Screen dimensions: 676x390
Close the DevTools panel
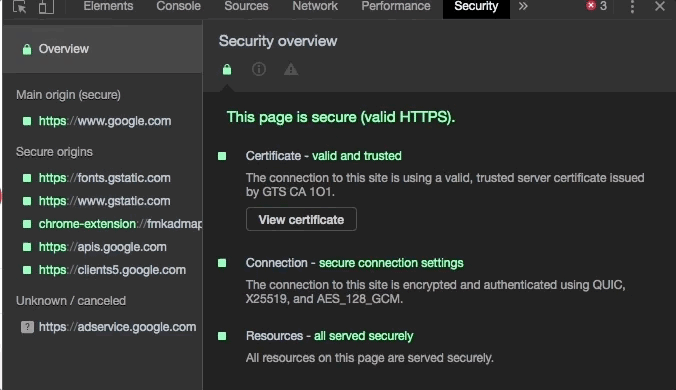pyautogui.click(x=660, y=6)
